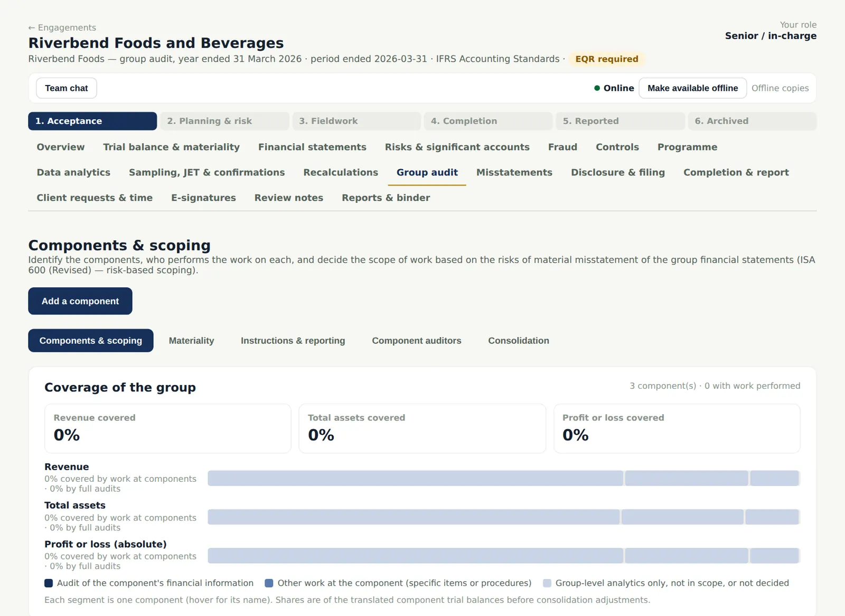The height and width of the screenshot is (616, 845).
Task: Open the Controls tab
Action: [x=617, y=147]
